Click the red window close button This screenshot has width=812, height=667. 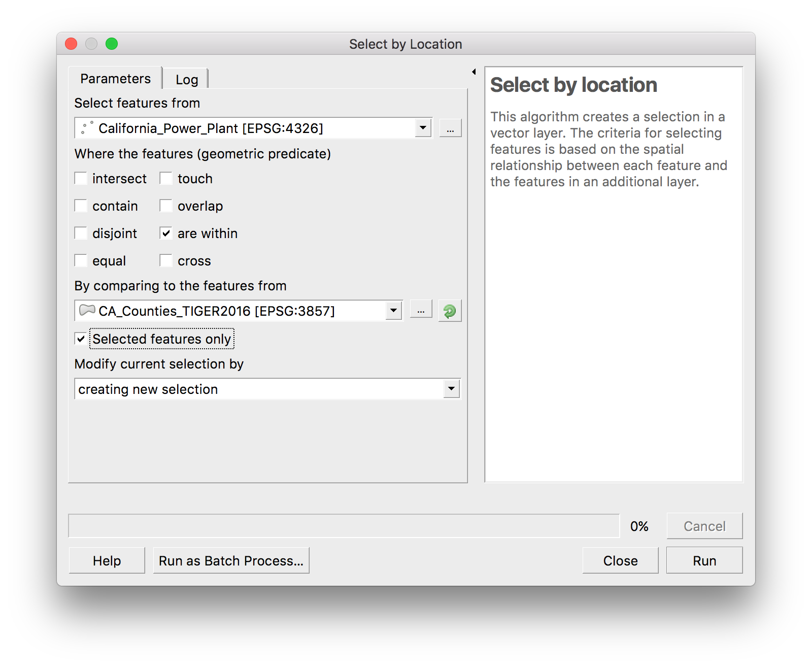[71, 44]
